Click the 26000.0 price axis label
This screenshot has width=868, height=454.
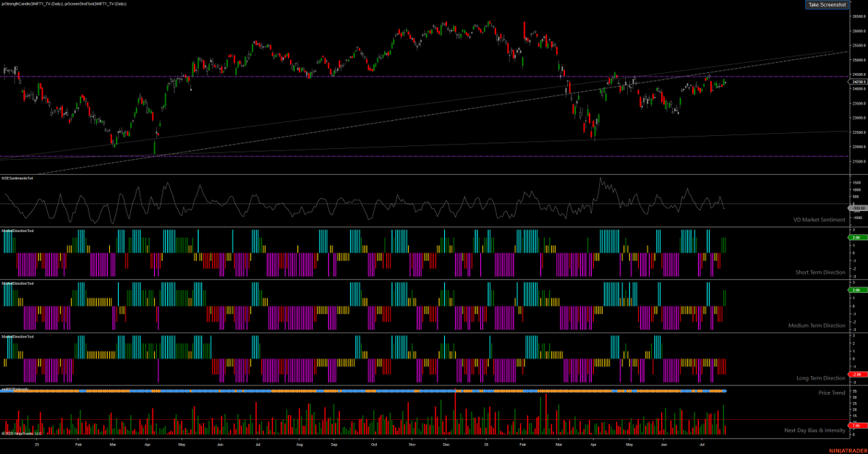pos(858,32)
